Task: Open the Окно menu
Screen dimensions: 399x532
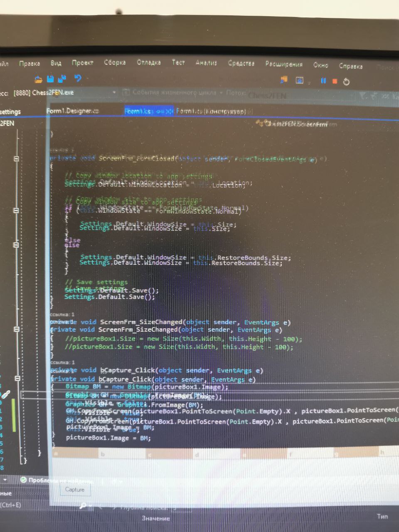Action: pos(320,65)
